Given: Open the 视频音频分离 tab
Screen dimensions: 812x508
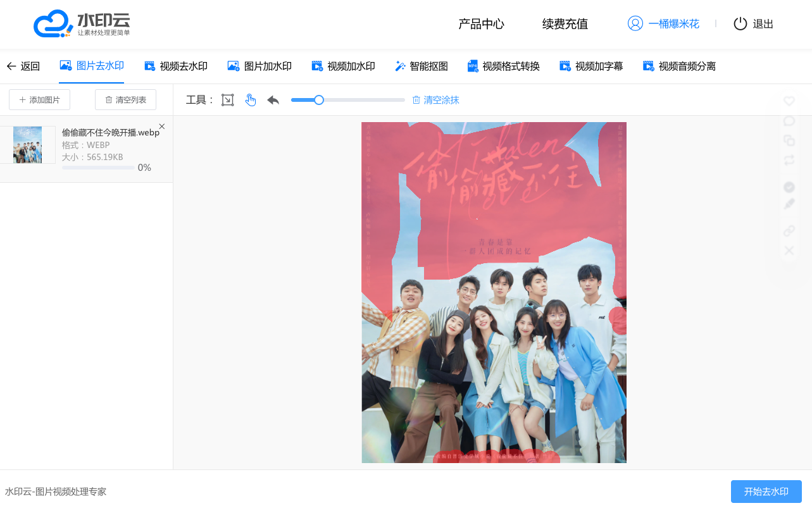Looking at the screenshot, I should coord(679,66).
